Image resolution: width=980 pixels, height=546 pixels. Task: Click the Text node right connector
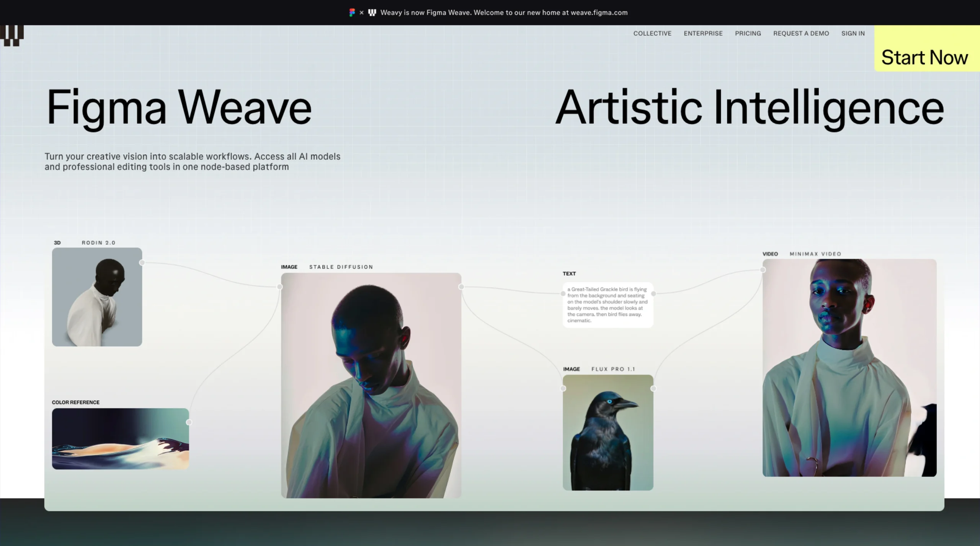click(653, 293)
